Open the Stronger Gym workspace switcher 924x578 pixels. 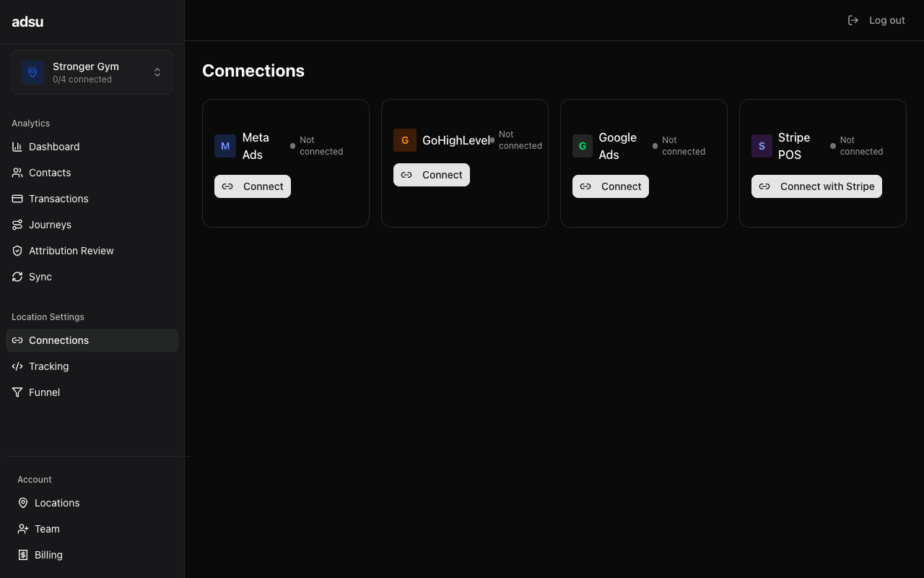(x=92, y=72)
